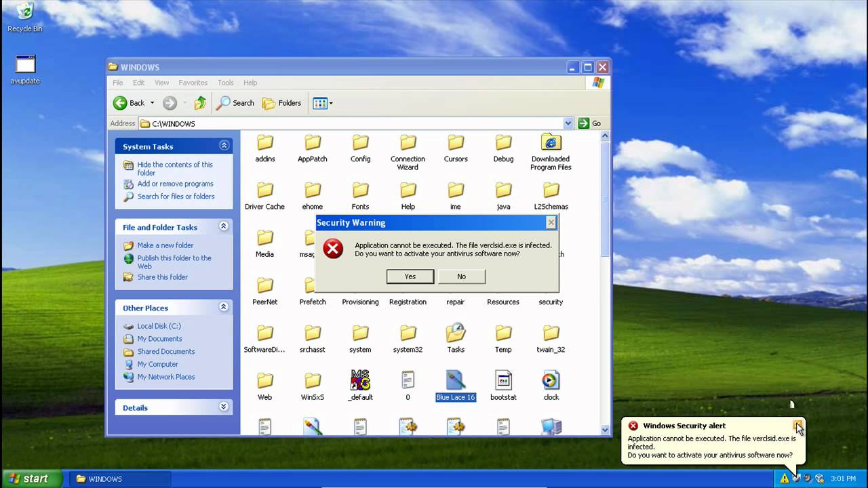This screenshot has height=488, width=868.
Task: Click the Back button
Action: click(129, 103)
